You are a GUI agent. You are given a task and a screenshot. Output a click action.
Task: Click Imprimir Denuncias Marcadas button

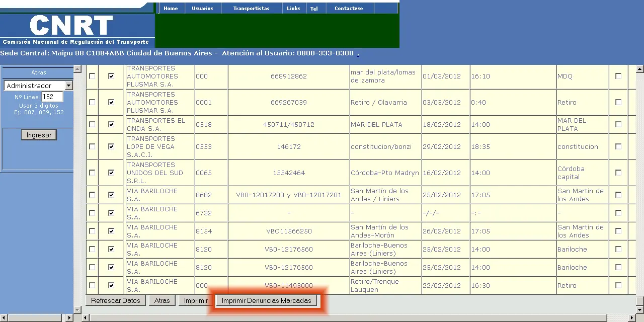point(267,300)
